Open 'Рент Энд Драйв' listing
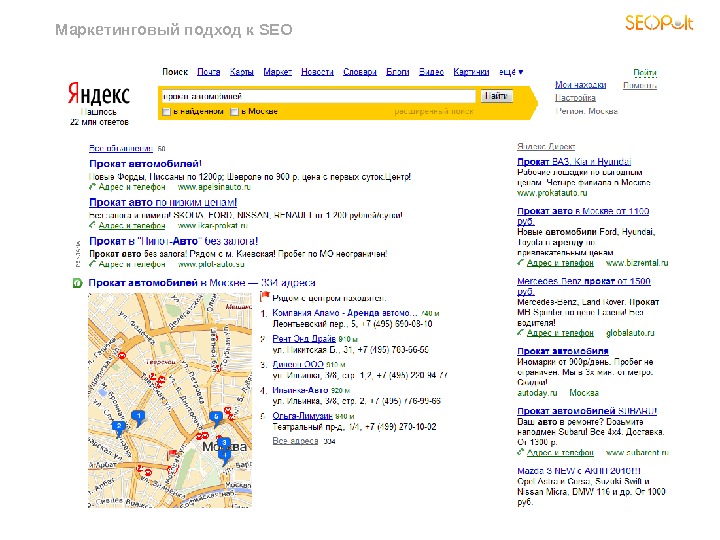Screen dimensions: 720x540 point(304,339)
